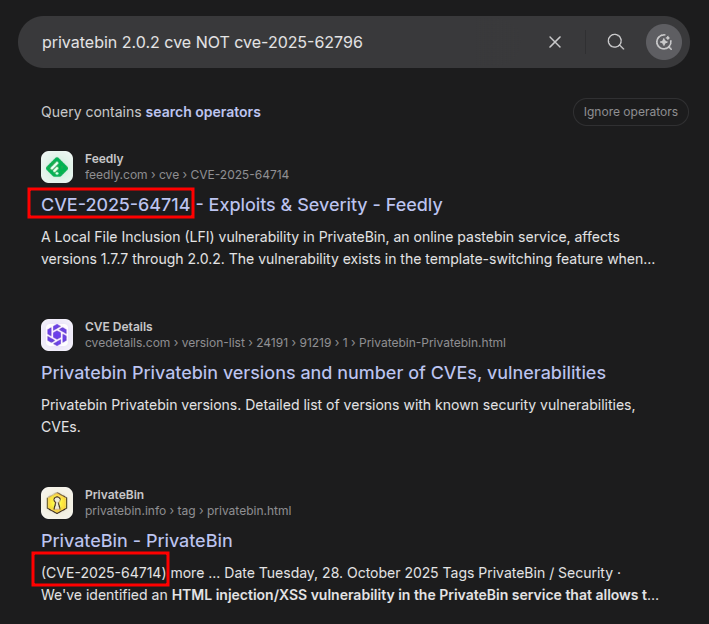
Task: Select the PrivateBin site name label
Action: click(114, 495)
